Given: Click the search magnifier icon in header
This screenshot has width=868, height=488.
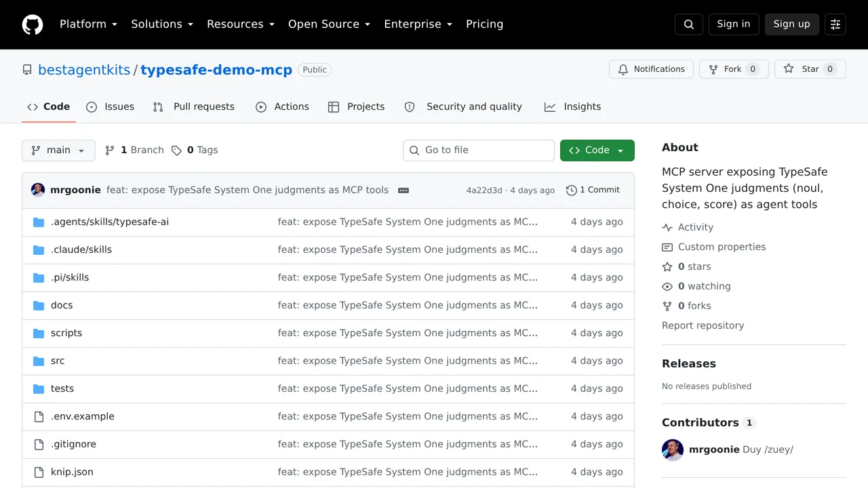Looking at the screenshot, I should (689, 24).
